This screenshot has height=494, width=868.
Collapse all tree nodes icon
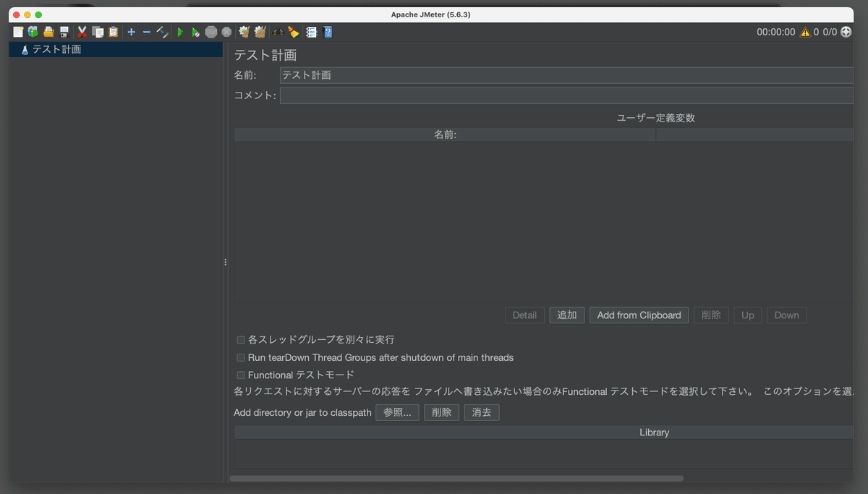tap(146, 32)
